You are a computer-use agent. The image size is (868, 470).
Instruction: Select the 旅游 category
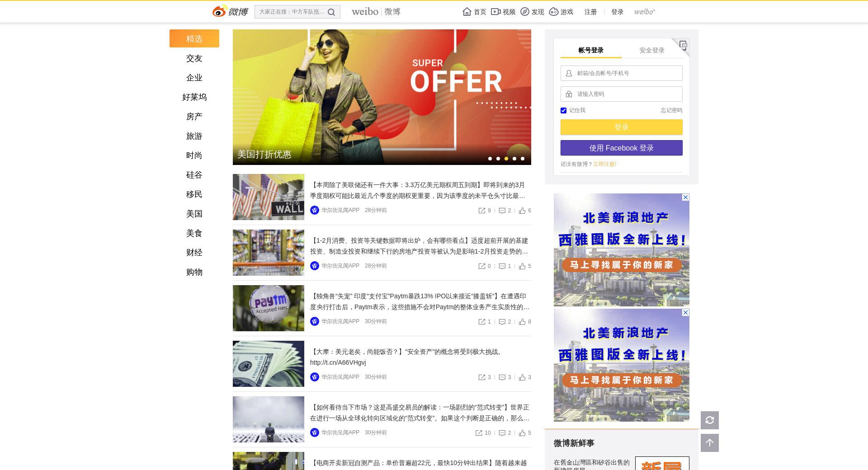click(x=194, y=136)
